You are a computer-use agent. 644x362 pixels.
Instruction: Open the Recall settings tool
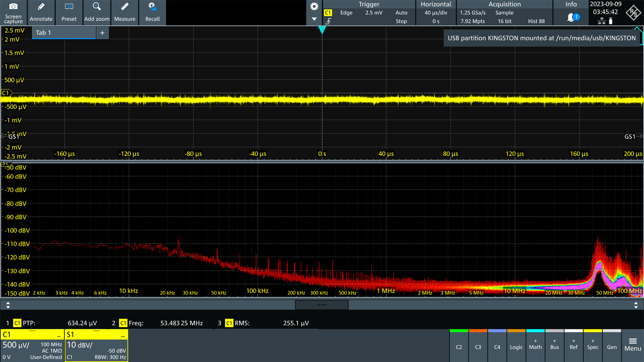click(152, 13)
